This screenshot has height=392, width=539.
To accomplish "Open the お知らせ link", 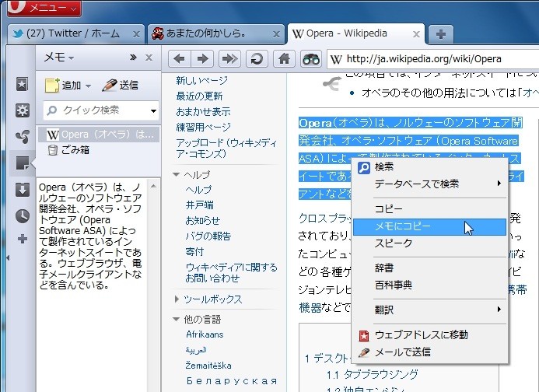I will [202, 220].
